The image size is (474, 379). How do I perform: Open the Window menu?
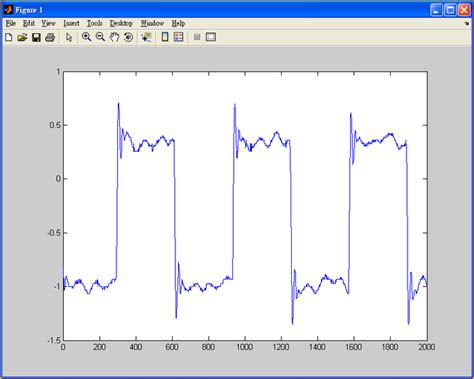point(152,23)
